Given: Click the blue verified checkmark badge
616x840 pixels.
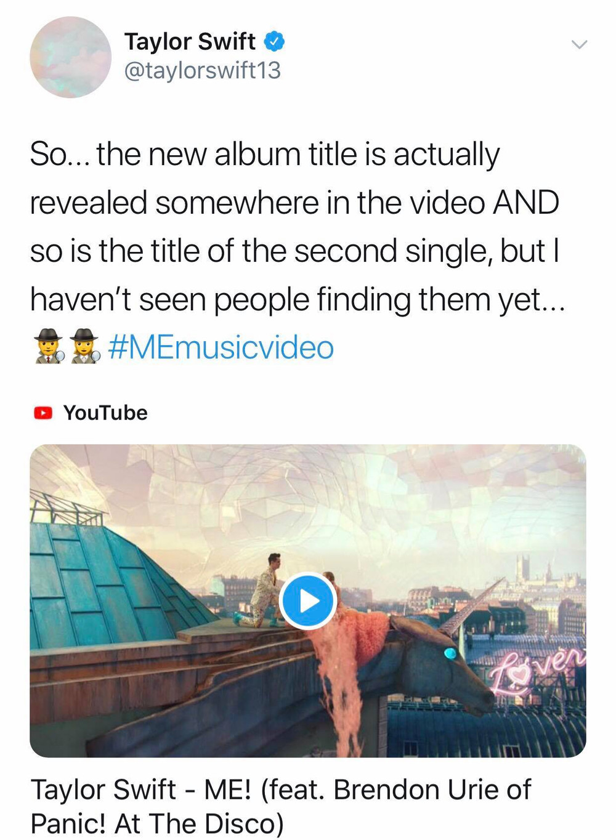Looking at the screenshot, I should click(x=274, y=42).
